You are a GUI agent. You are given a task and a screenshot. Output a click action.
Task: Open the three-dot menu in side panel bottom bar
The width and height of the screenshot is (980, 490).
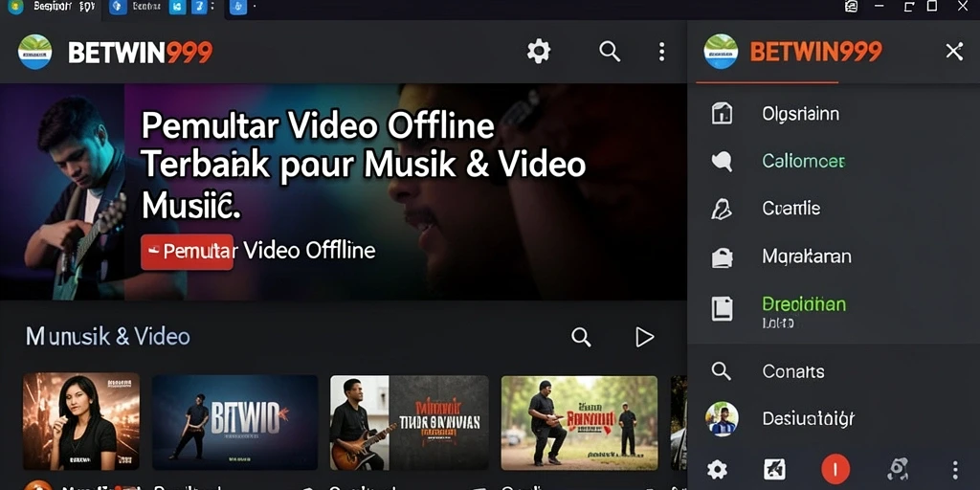tap(954, 470)
